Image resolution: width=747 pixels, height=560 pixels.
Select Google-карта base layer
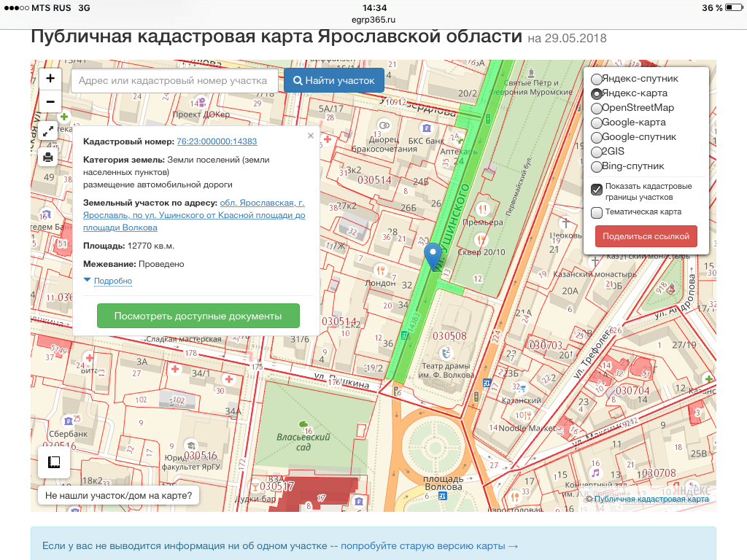(597, 122)
